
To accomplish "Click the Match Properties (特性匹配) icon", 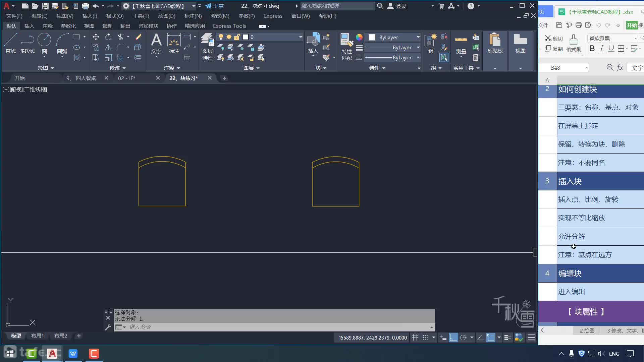I will [347, 47].
